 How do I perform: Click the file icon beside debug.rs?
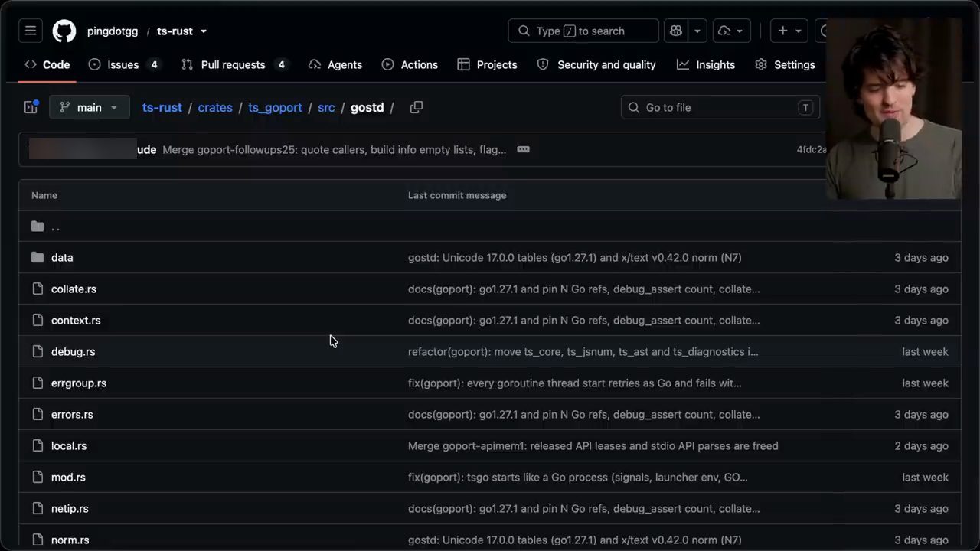(x=38, y=351)
